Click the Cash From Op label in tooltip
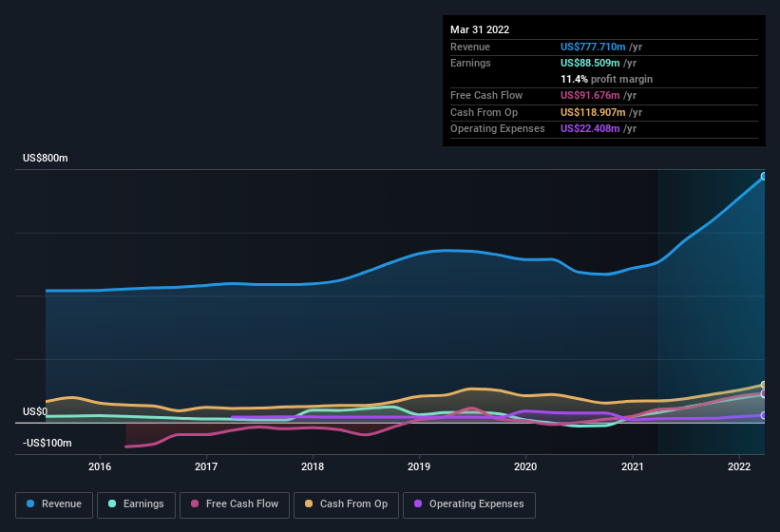This screenshot has width=780, height=532. (484, 112)
